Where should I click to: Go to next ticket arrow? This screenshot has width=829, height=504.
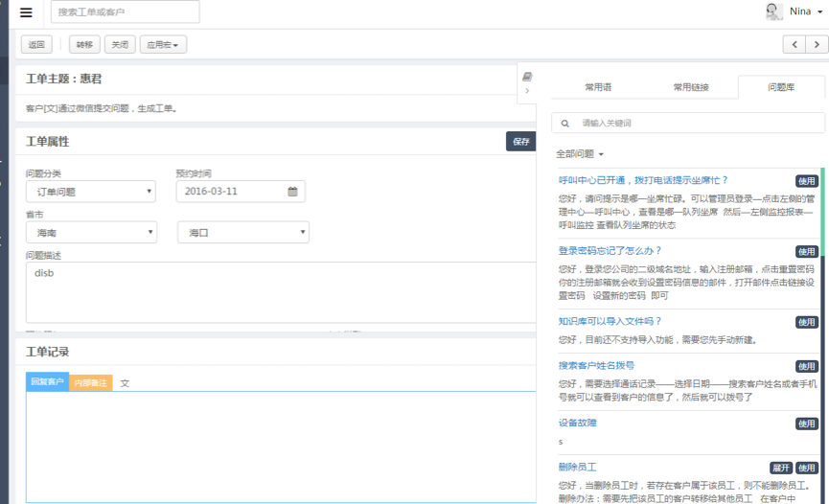coord(817,44)
